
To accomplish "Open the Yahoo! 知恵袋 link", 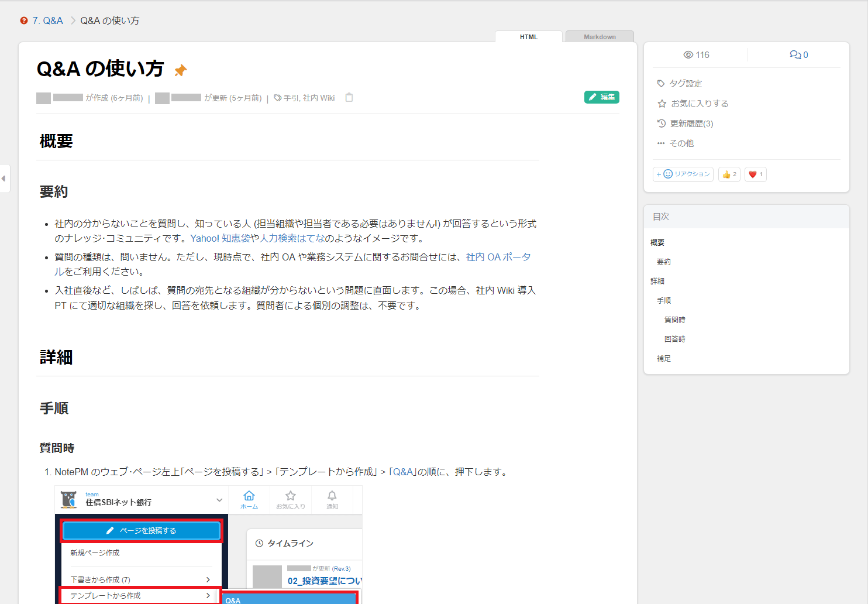I will 220,238.
